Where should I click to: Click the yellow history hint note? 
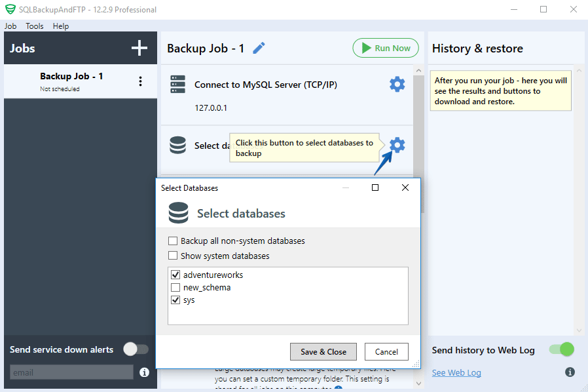tap(501, 91)
